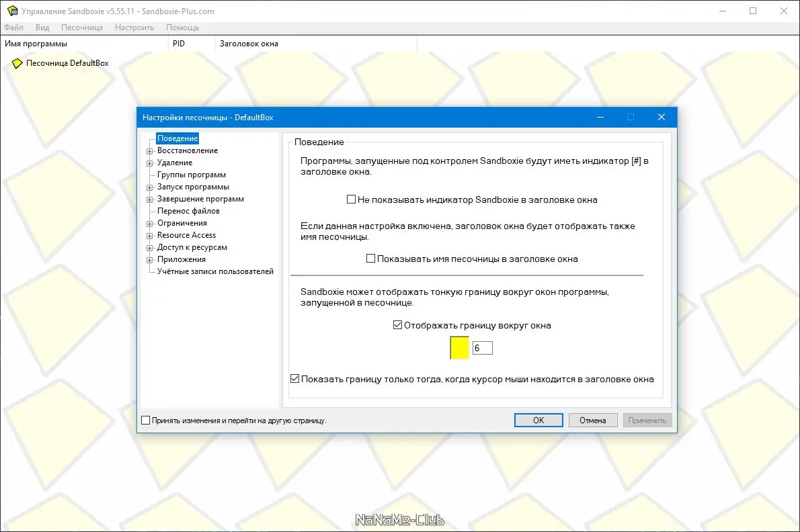Click the Применить button
Screen dimensions: 800x532
click(647, 420)
